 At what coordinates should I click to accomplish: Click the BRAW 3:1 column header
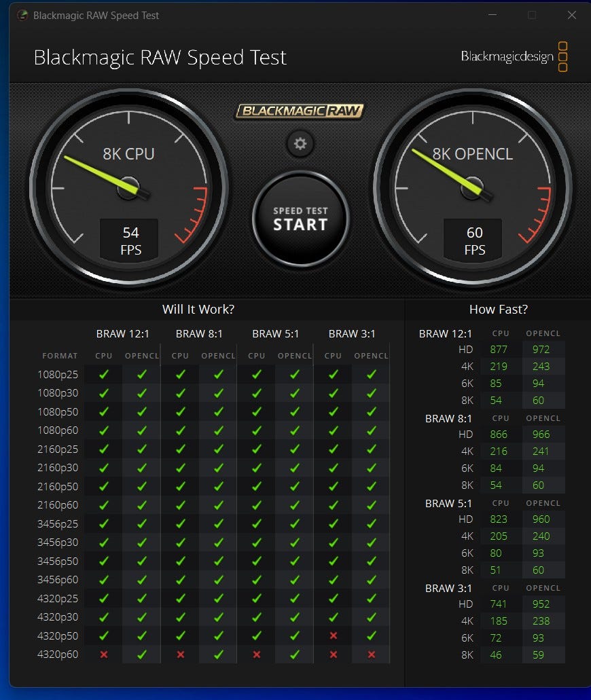coord(352,334)
